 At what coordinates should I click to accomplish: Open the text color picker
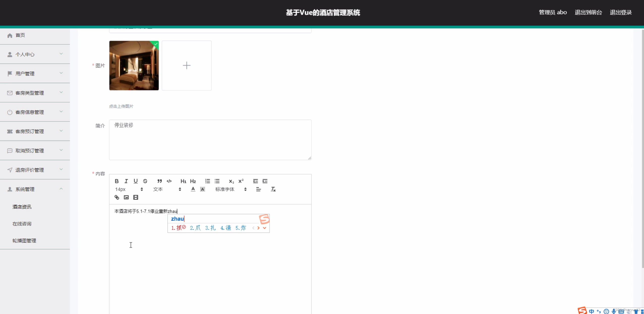(x=193, y=189)
